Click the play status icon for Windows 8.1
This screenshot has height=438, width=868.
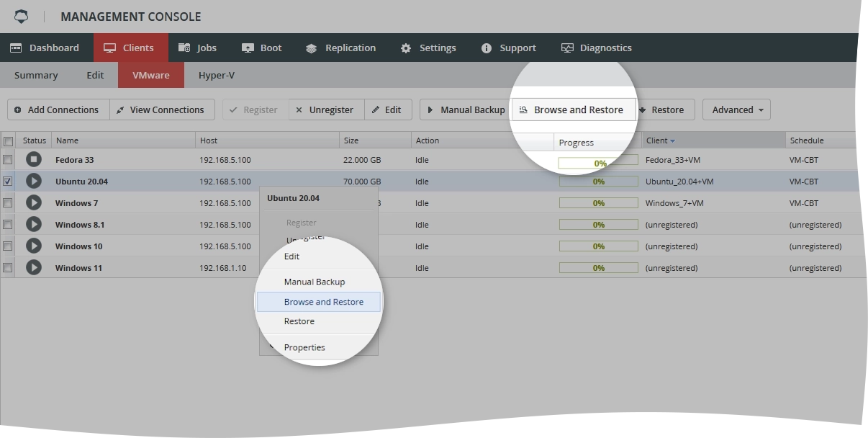pos(34,225)
